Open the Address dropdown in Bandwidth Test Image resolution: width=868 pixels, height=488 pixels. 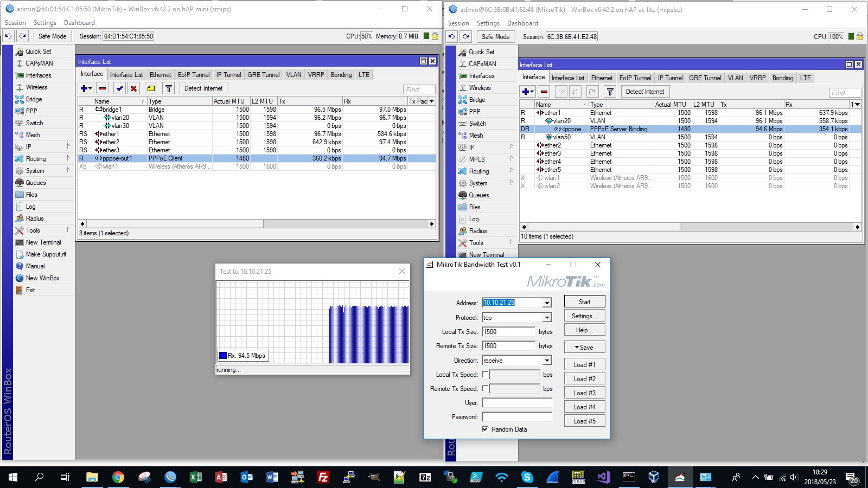pos(547,303)
